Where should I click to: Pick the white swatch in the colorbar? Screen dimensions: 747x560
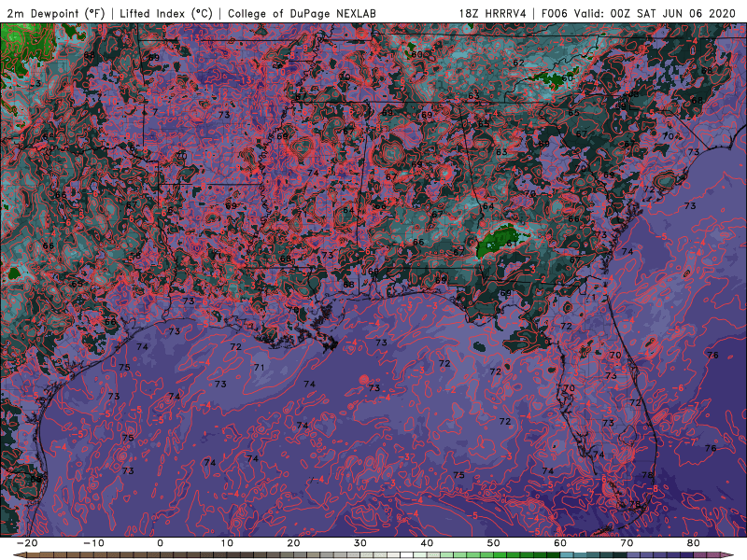(x=406, y=555)
